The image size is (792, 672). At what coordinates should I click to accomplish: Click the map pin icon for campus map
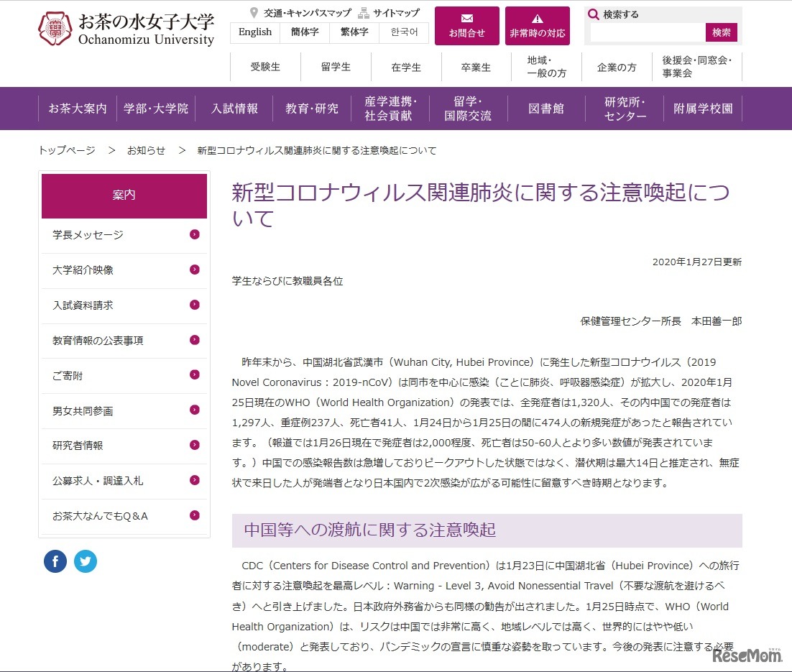point(254,12)
